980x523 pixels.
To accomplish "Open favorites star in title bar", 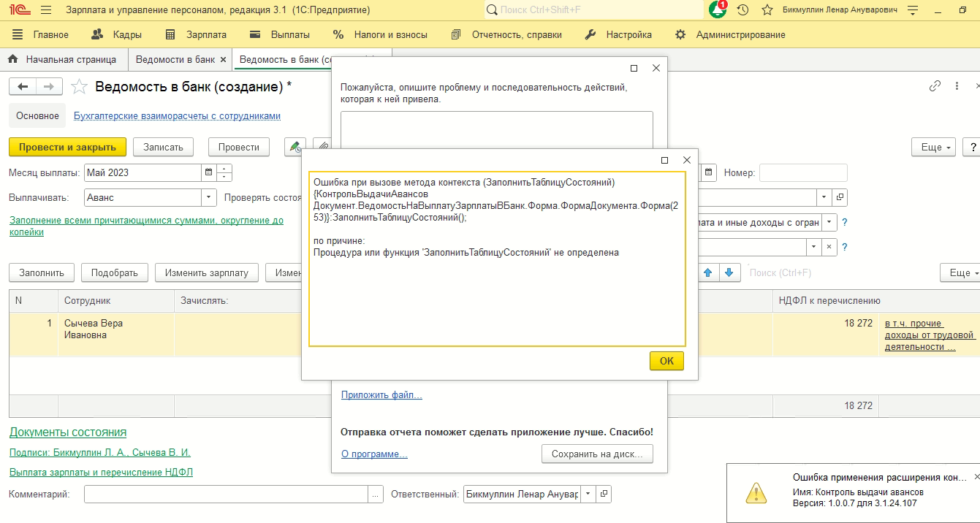I will (767, 10).
